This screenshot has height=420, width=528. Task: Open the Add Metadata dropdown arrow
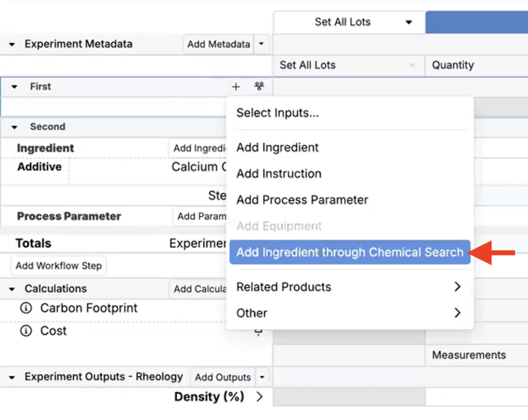pos(261,44)
